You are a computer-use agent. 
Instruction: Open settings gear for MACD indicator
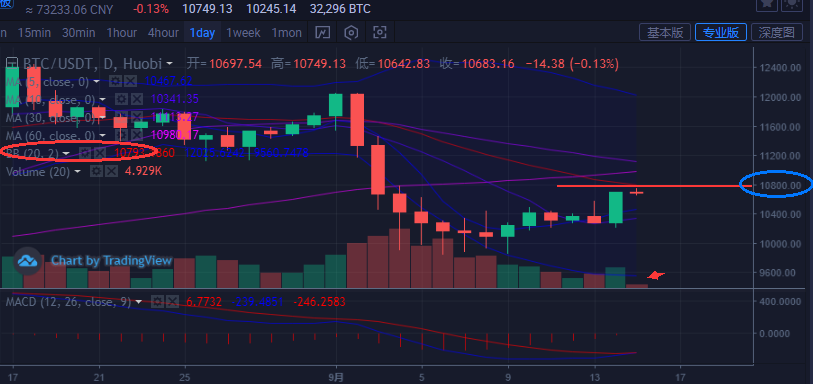pos(157,302)
